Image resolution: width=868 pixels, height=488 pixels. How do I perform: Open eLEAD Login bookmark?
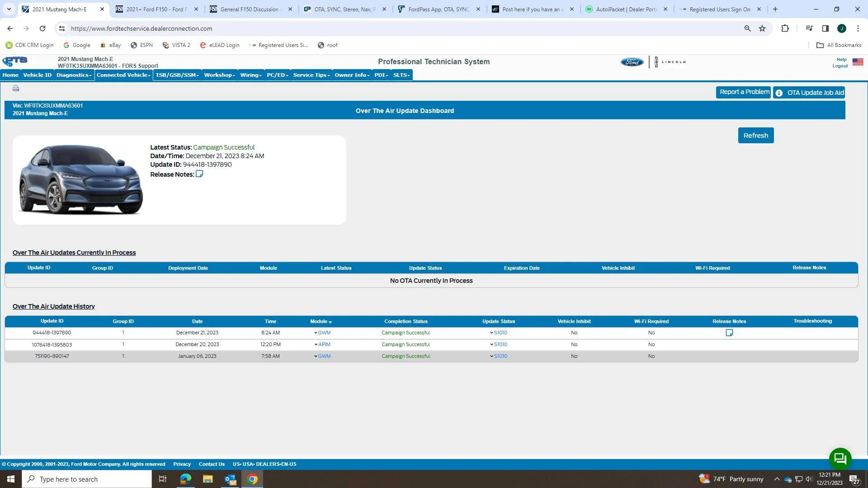(x=220, y=45)
